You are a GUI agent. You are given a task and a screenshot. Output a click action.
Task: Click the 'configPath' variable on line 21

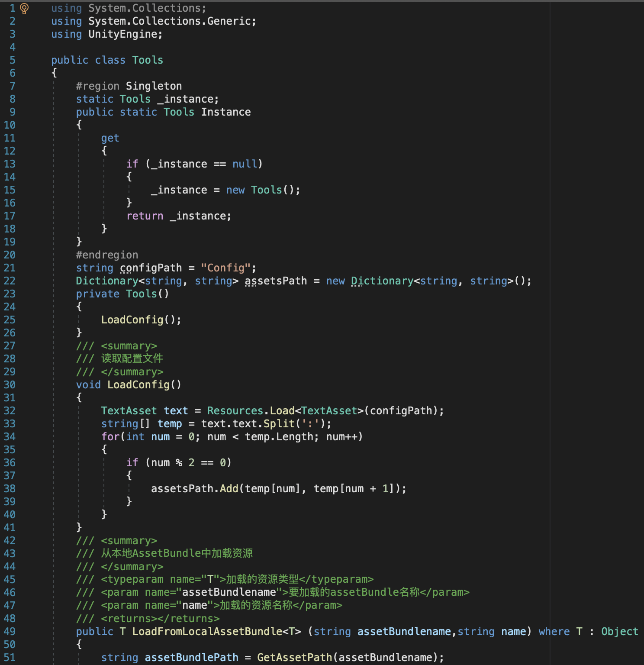[151, 268]
